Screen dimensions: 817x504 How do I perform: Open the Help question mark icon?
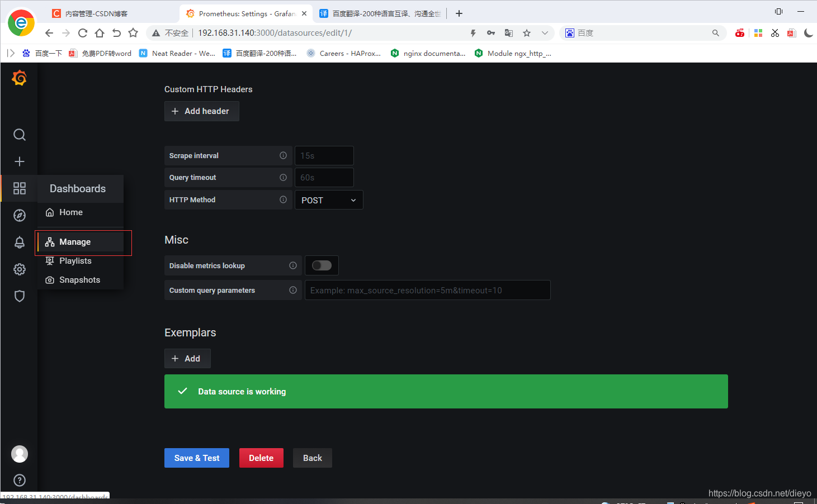point(20,480)
